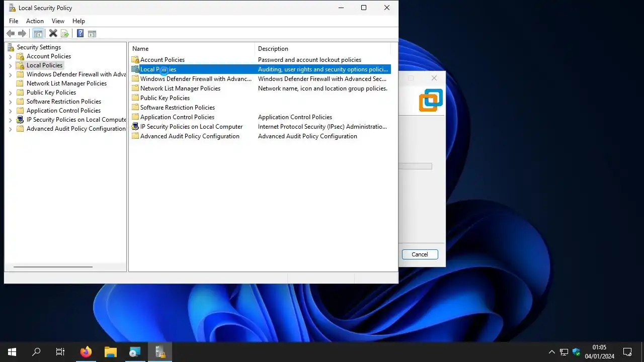Open File Explorer from the taskbar

[x=111, y=352]
